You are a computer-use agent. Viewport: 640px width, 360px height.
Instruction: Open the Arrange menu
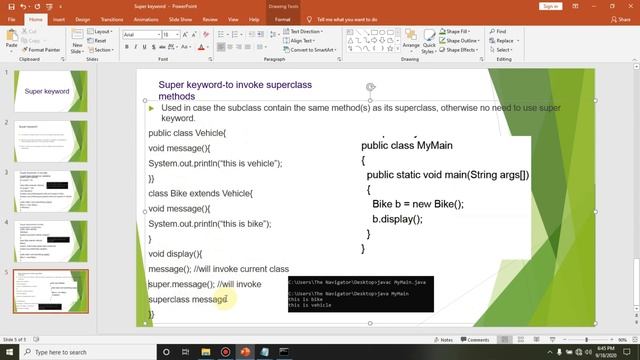(411, 41)
